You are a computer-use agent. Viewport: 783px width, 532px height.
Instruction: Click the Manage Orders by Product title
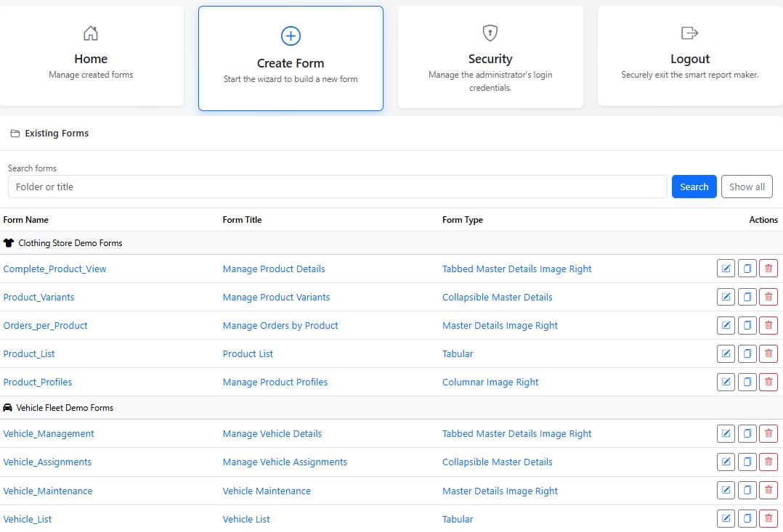(x=280, y=326)
